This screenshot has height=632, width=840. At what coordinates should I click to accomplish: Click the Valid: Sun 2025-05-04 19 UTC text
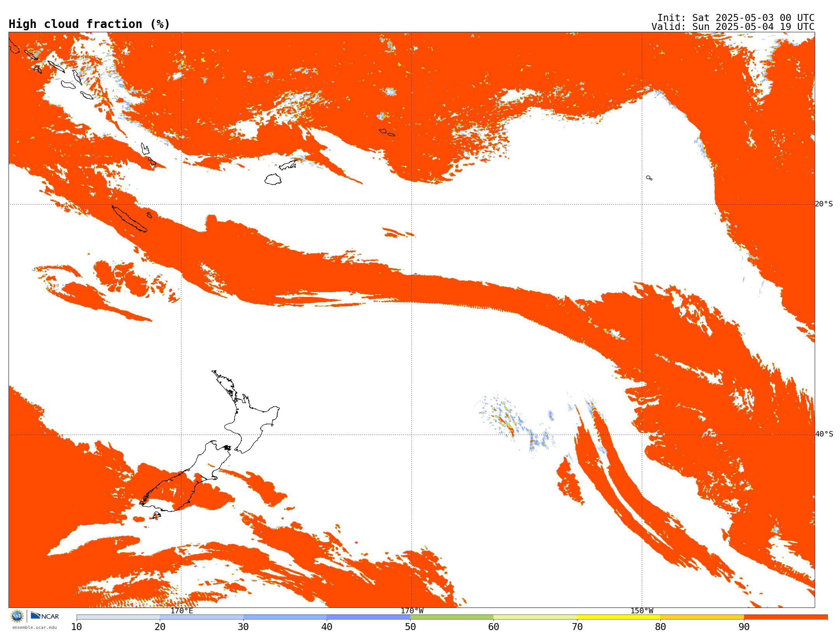(x=733, y=27)
